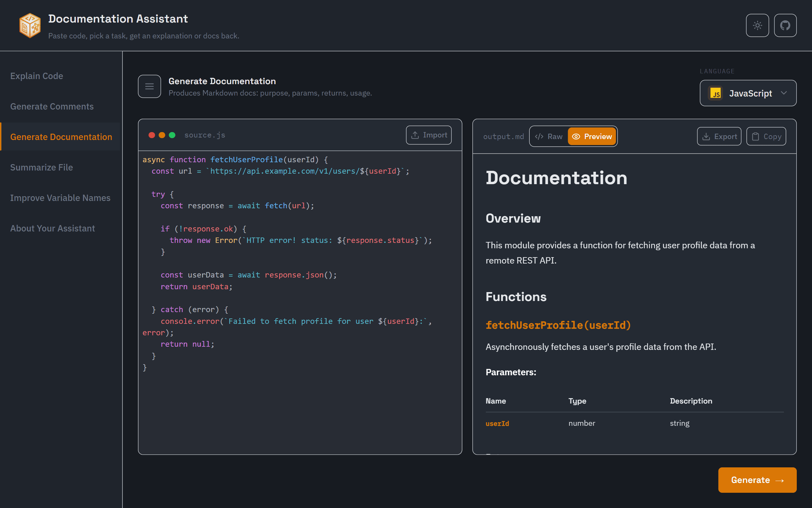
Task: Click the Name column header
Action: click(495, 401)
